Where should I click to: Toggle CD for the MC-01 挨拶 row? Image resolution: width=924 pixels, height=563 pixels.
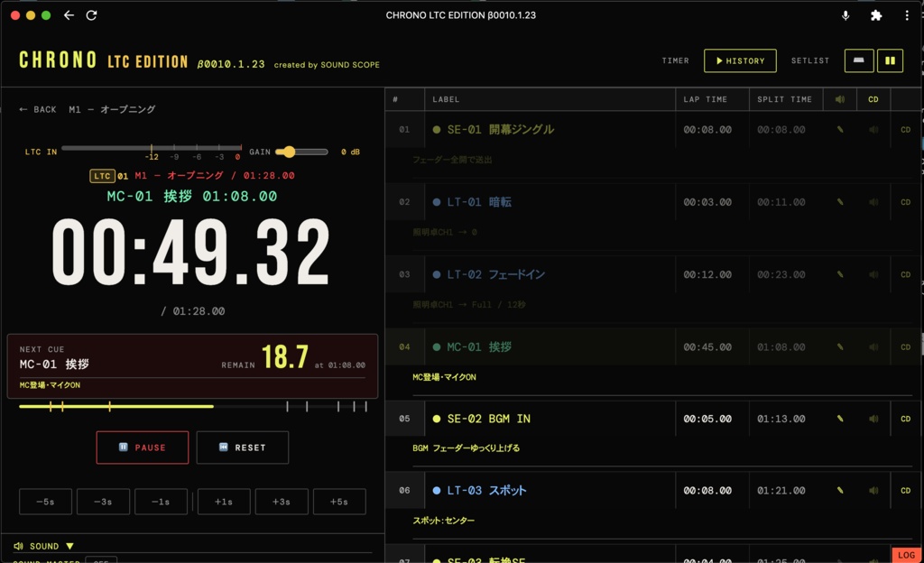(906, 346)
